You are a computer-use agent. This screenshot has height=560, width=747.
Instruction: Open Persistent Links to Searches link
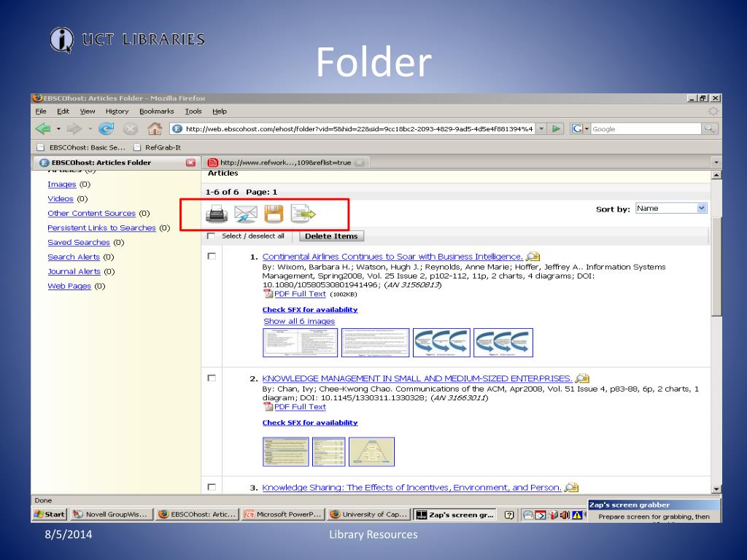click(101, 227)
